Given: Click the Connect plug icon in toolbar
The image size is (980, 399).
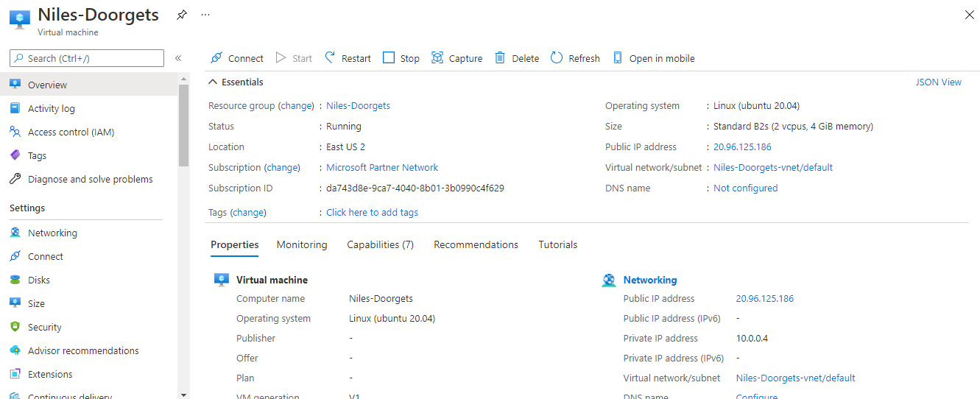Looking at the screenshot, I should pos(216,58).
